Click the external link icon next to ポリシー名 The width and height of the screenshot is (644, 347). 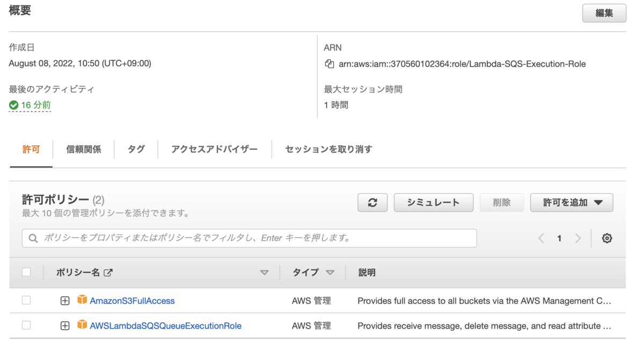(x=108, y=272)
